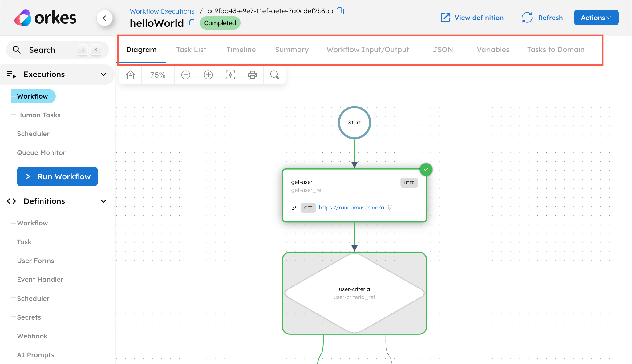The image size is (632, 364).
Task: Click the get-user_ref reference text
Action: tap(307, 190)
